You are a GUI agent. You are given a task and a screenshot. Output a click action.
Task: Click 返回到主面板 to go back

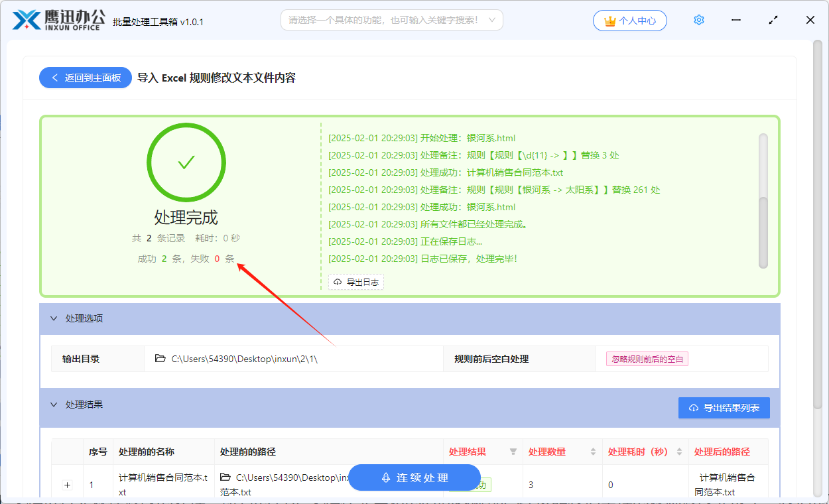point(85,78)
